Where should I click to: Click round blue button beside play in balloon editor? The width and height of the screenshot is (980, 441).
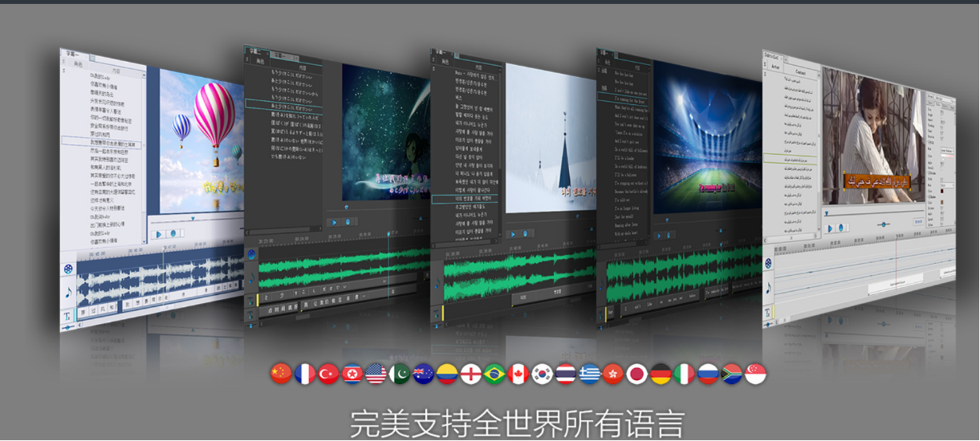pyautogui.click(x=172, y=234)
